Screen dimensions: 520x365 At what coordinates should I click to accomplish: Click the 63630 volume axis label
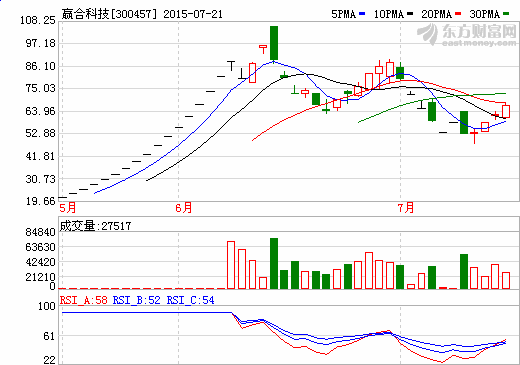40,247
